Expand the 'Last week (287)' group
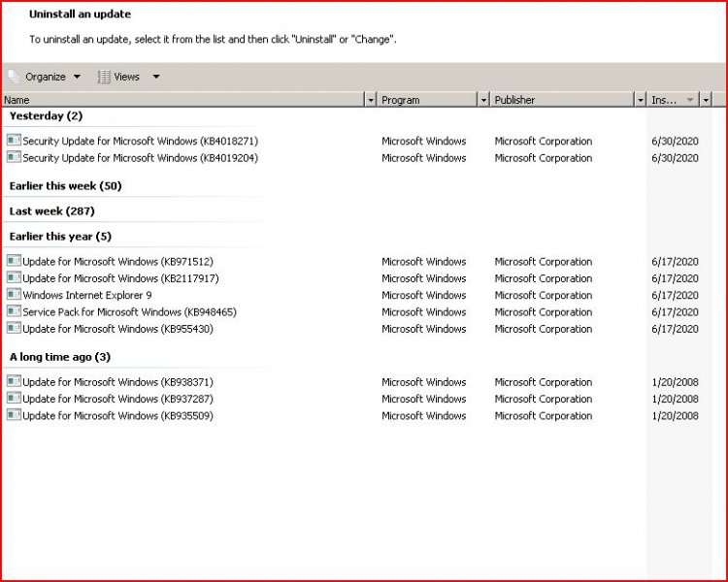Screen dimensions: 728x582 (x=51, y=210)
